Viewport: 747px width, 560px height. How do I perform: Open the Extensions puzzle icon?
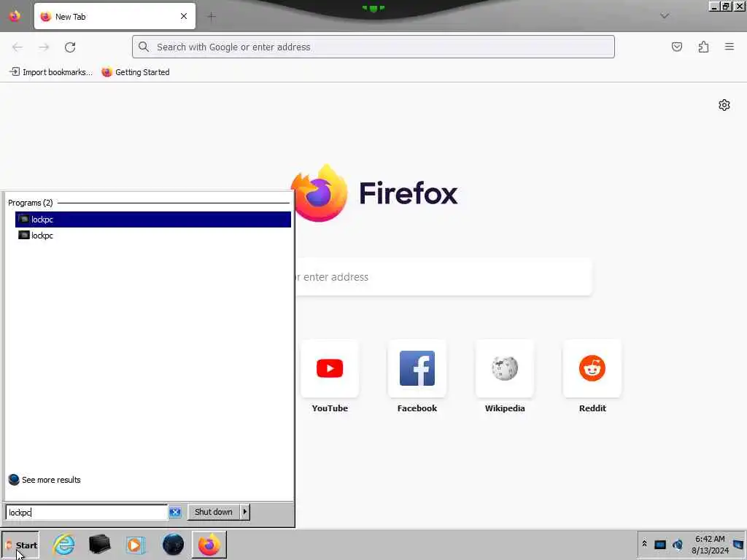703,47
